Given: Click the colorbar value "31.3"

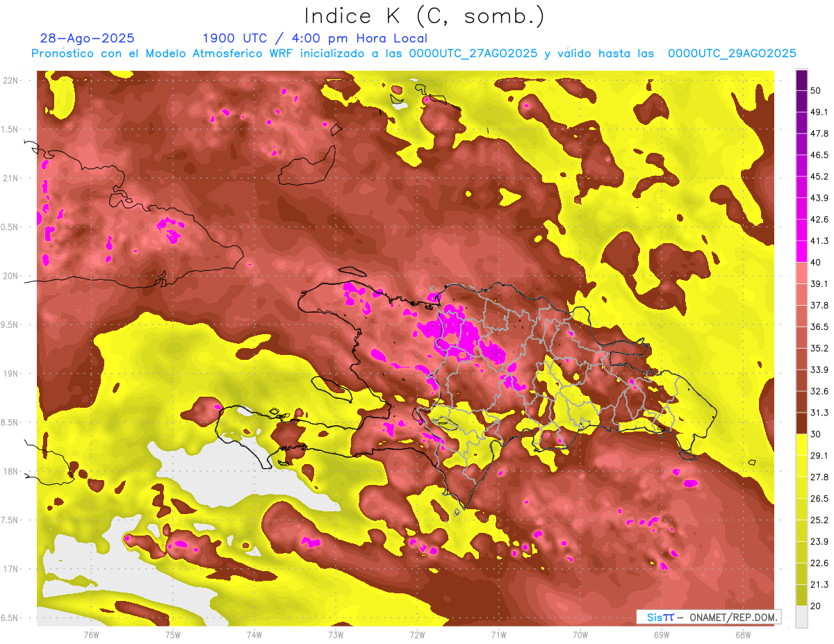Looking at the screenshot, I should coord(819,413).
